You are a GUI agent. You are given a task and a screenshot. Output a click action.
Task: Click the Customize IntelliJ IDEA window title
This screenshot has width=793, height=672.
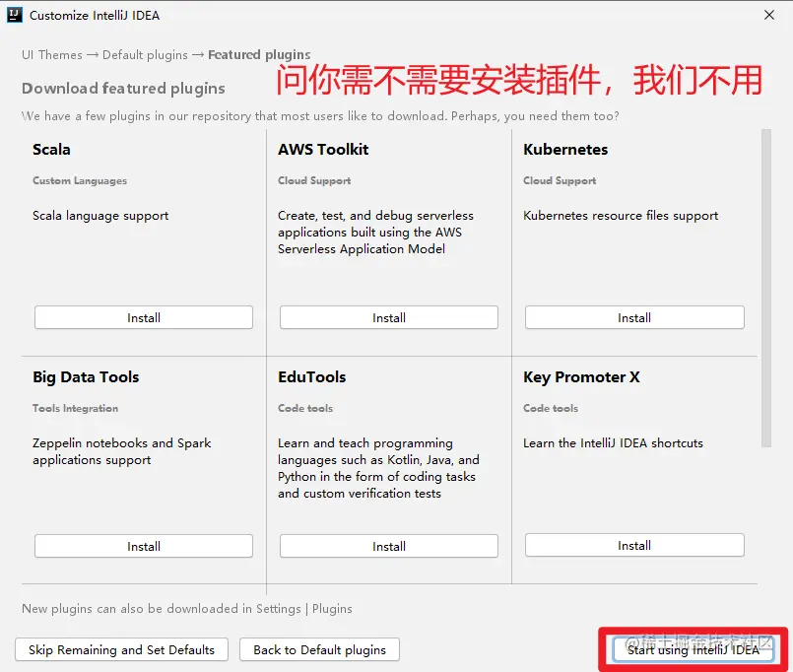tap(95, 16)
